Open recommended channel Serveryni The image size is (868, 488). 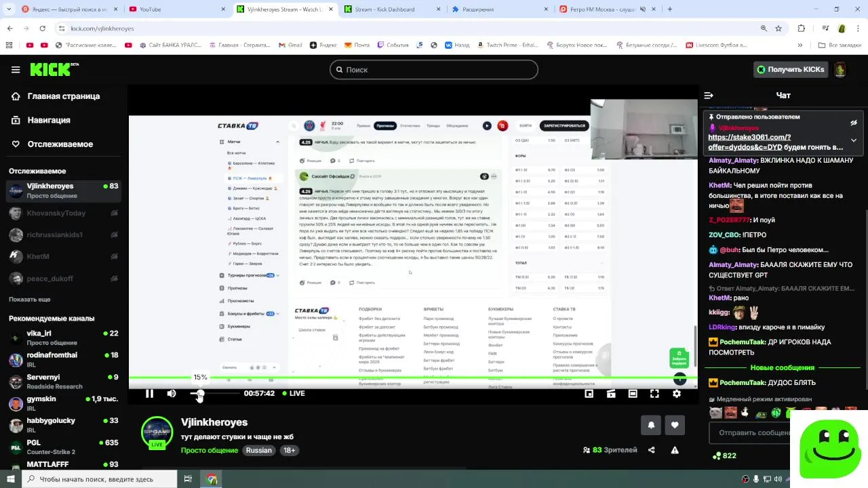click(63, 381)
